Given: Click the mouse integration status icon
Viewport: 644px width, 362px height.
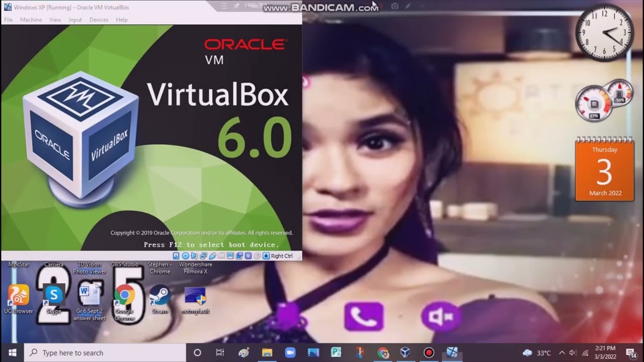Looking at the screenshot, I should pos(257,256).
